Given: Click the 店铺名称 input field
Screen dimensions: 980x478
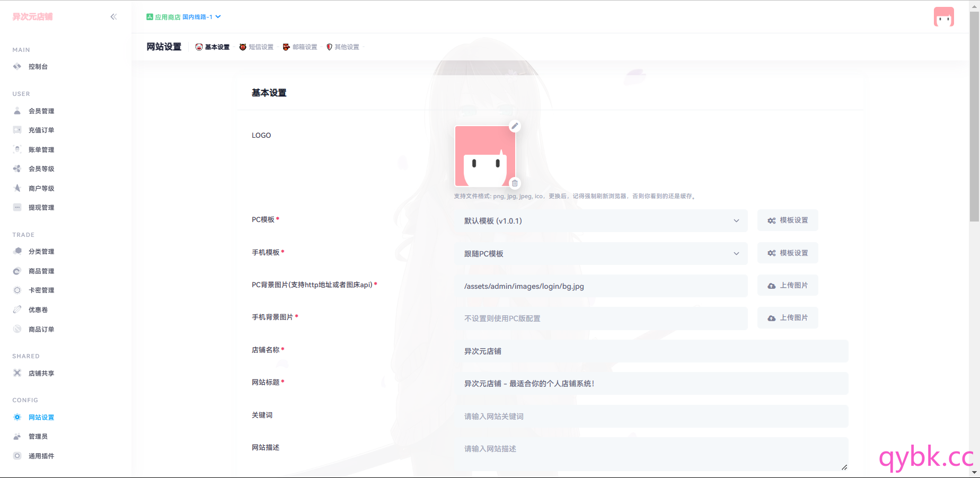Looking at the screenshot, I should point(651,351).
